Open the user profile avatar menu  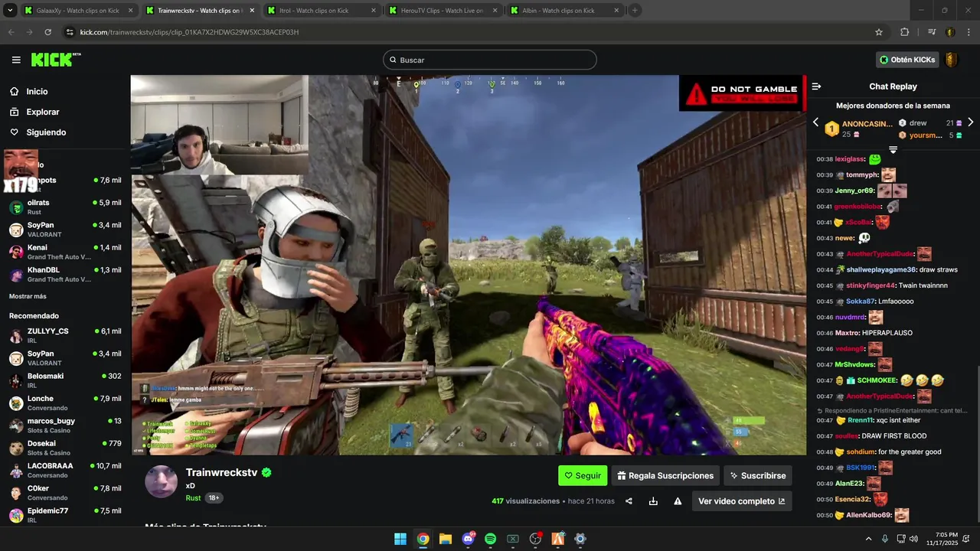pos(952,60)
